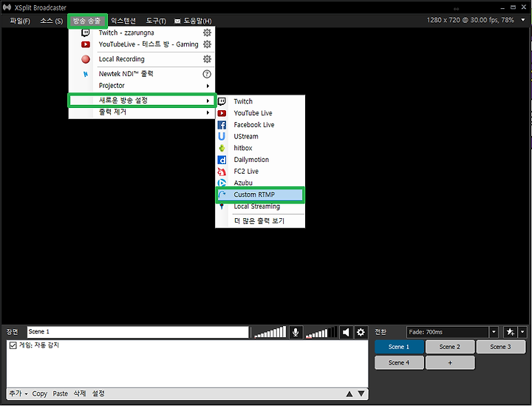Click the Newtek NDI help question icon
Screen dimensions: 532x406
pos(207,74)
